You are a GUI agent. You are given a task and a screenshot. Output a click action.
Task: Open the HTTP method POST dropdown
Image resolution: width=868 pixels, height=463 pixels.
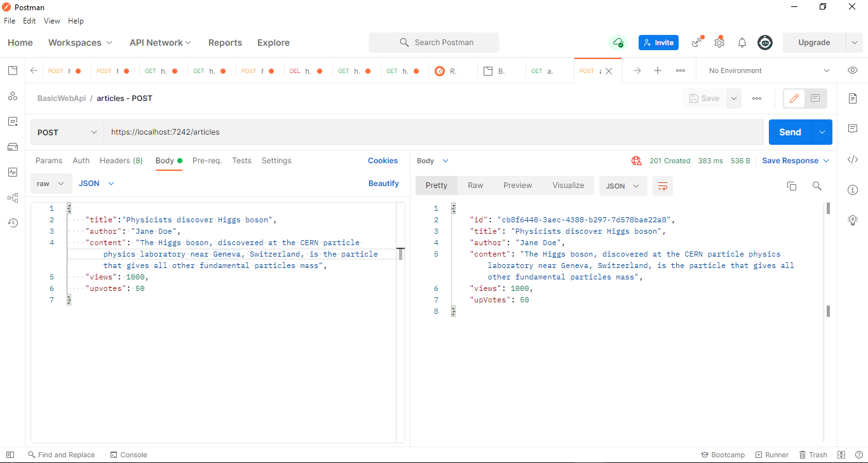[67, 132]
